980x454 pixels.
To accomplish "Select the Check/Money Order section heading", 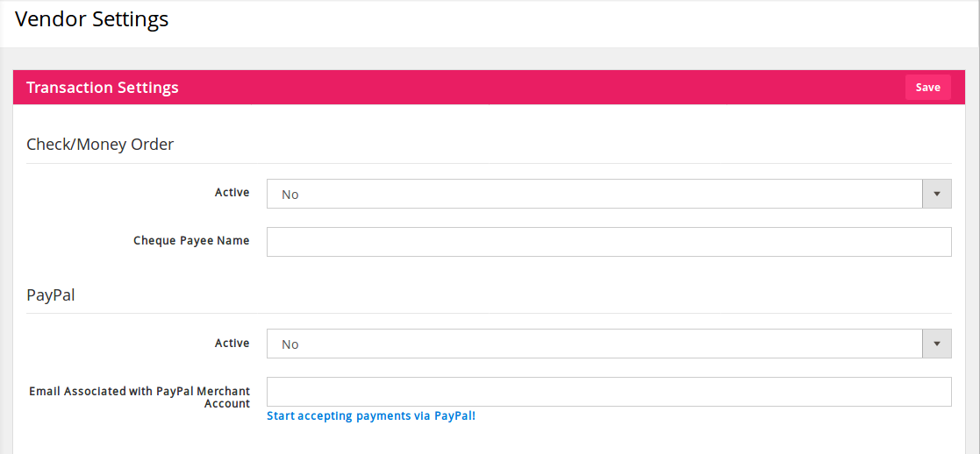I will (100, 145).
